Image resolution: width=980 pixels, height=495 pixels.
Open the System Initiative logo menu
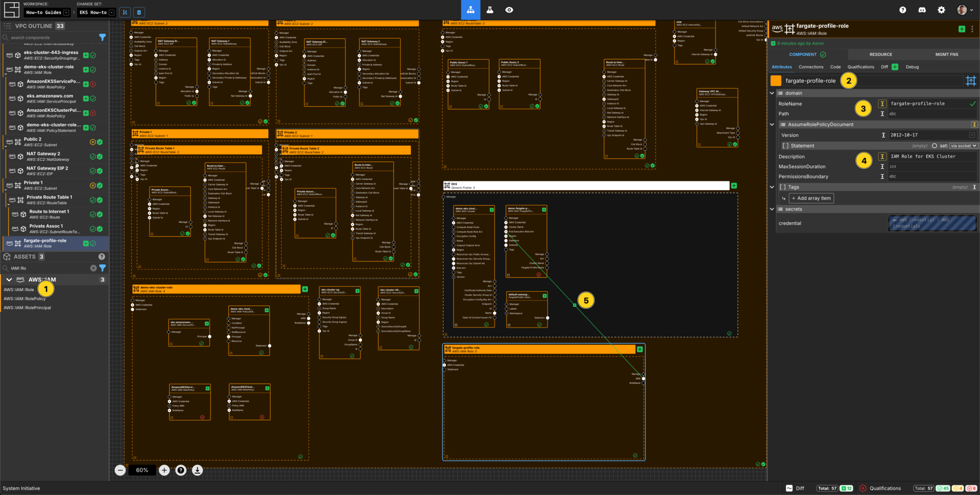click(x=11, y=10)
